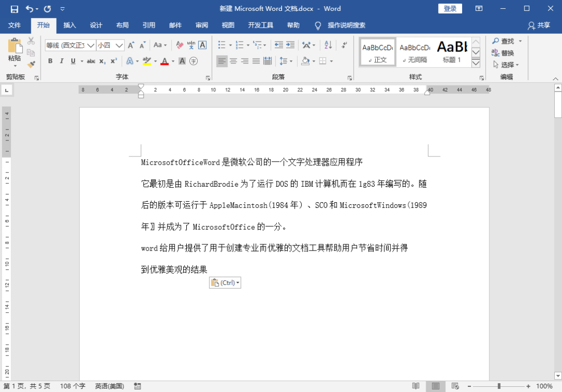Open the phonetic guide (wén) tool
The height and width of the screenshot is (392, 562).
pyautogui.click(x=191, y=45)
